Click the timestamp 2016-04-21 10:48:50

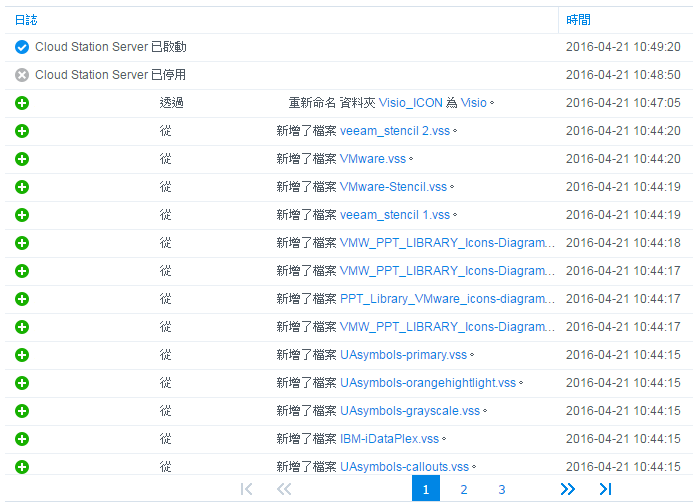[x=623, y=75]
